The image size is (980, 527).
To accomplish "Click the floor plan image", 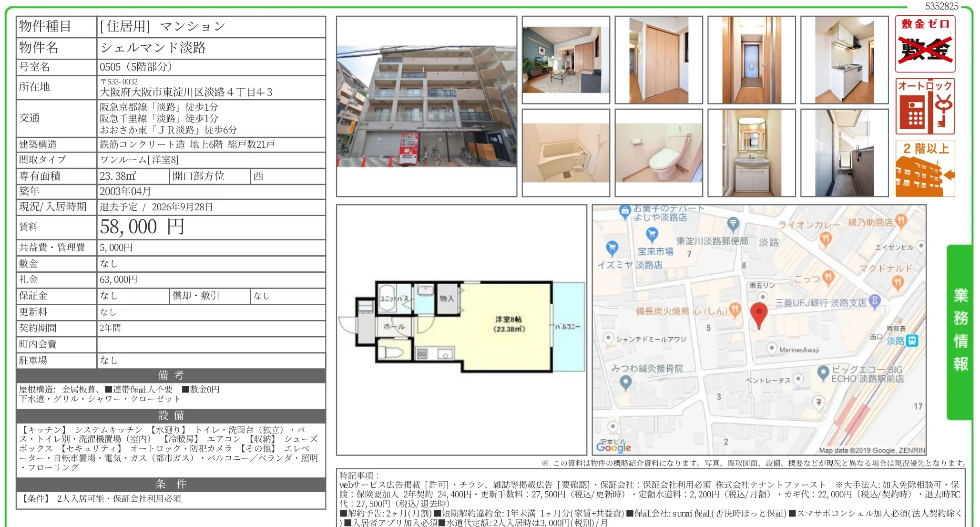I will coord(461,330).
